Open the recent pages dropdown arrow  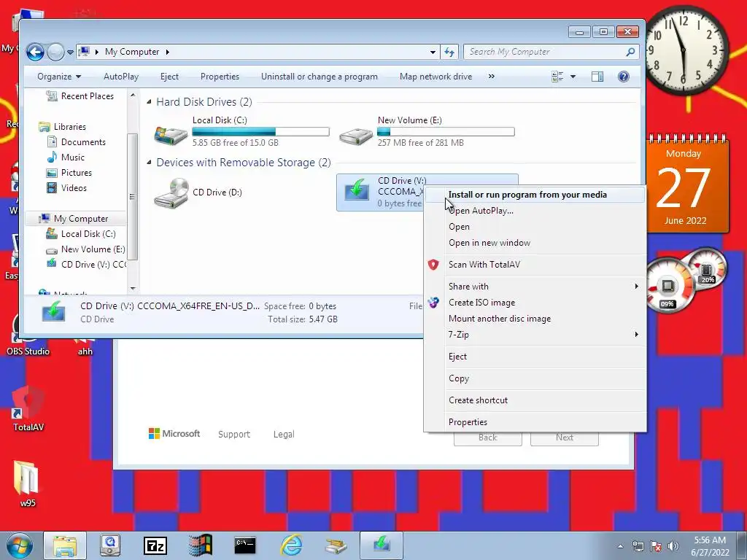coord(70,52)
